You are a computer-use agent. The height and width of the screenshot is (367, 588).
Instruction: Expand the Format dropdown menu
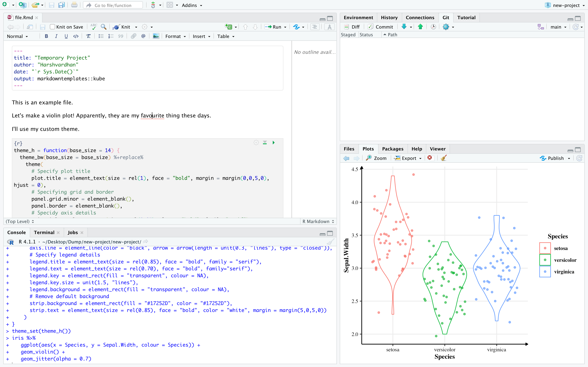pos(175,36)
